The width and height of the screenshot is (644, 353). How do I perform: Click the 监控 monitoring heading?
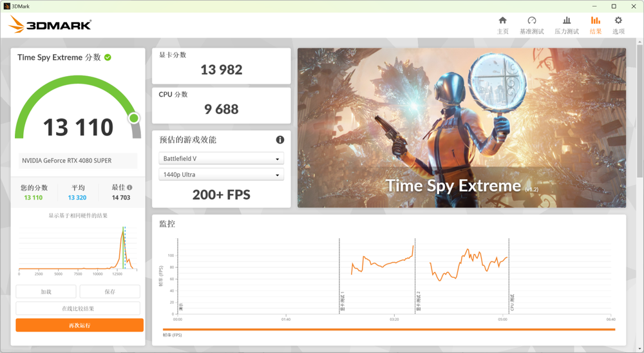pos(167,224)
